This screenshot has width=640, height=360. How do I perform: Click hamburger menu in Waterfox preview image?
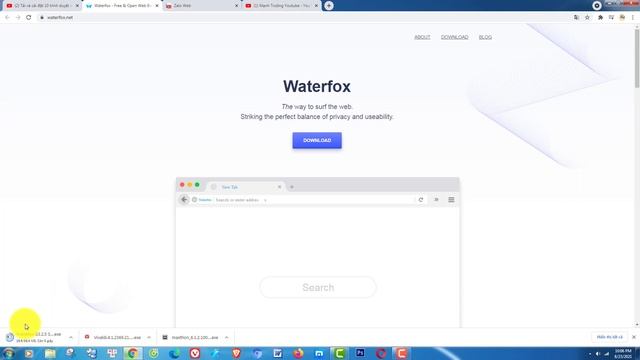tap(451, 200)
